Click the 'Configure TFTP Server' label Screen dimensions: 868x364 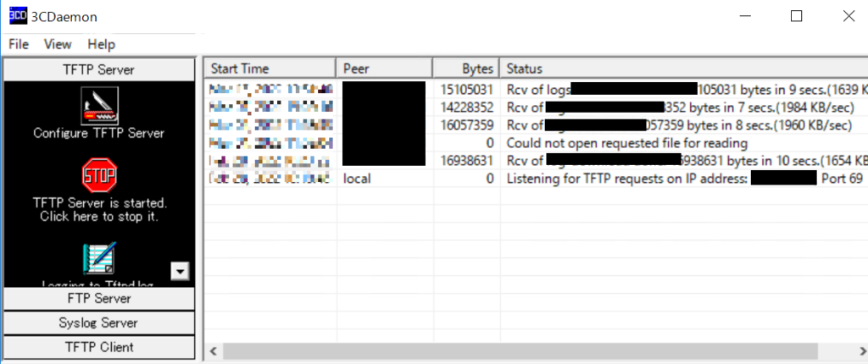[x=99, y=133]
